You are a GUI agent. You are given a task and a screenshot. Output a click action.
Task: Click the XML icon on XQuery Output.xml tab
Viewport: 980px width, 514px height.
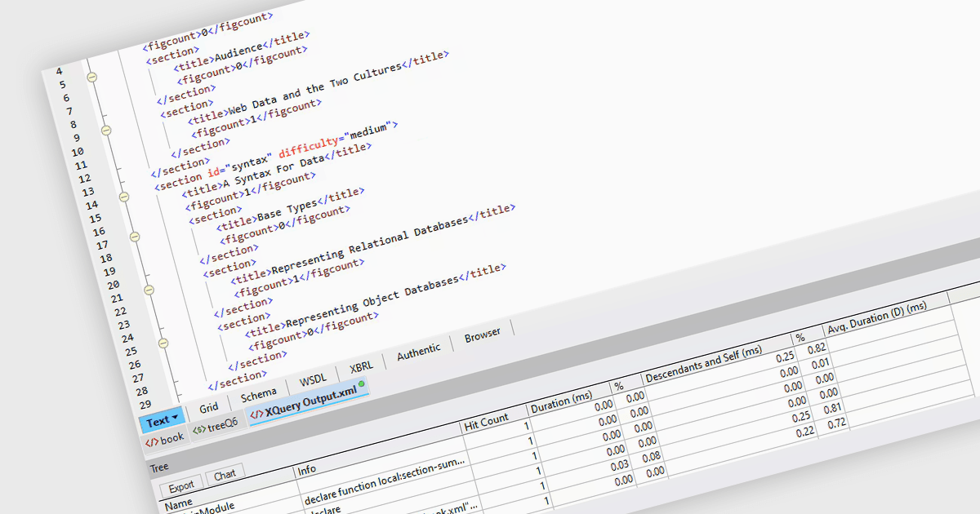click(256, 414)
